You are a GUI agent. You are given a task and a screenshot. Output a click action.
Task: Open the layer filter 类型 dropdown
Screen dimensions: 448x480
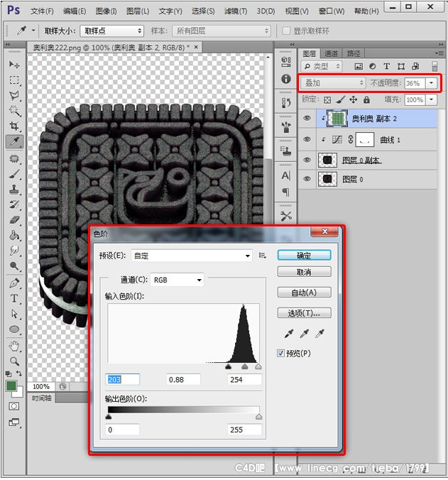(x=322, y=67)
